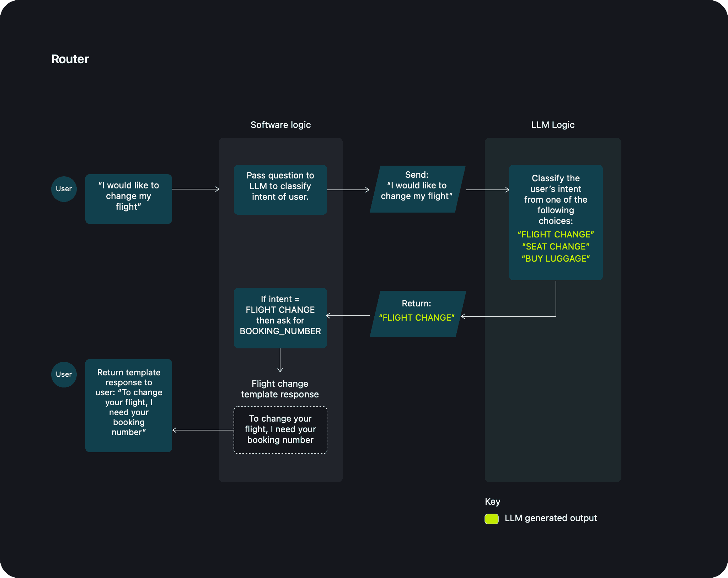
Task: Click the 'SEAT CHANGE' choice text
Action: click(556, 246)
